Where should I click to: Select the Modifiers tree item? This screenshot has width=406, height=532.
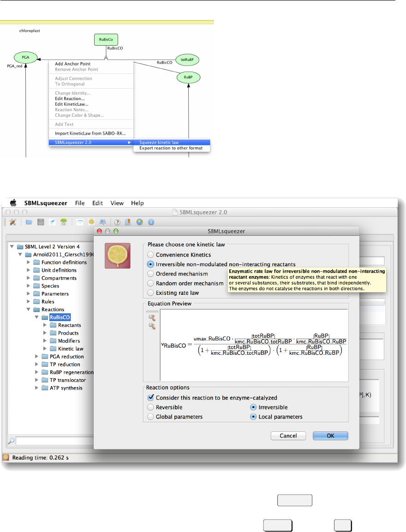tap(69, 341)
